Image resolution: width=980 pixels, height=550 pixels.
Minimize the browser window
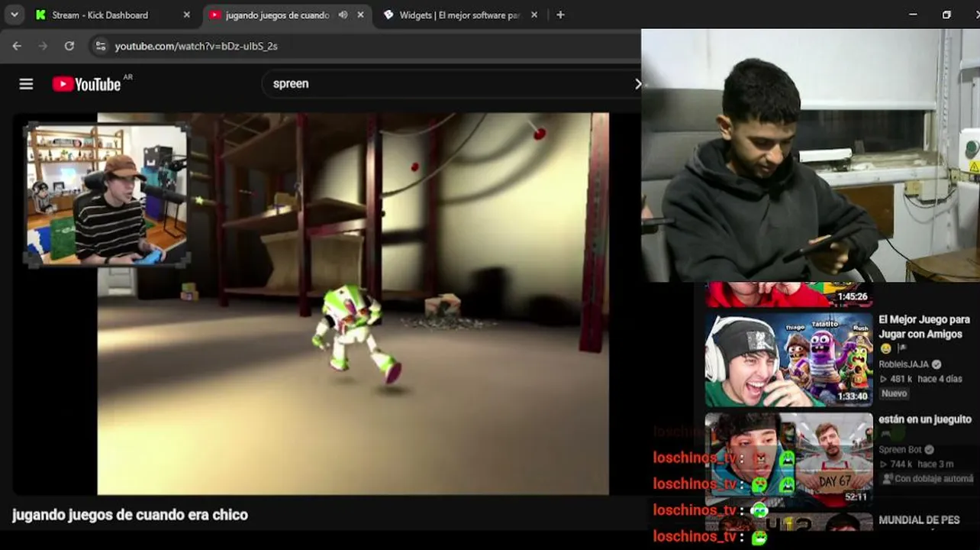(x=913, y=15)
